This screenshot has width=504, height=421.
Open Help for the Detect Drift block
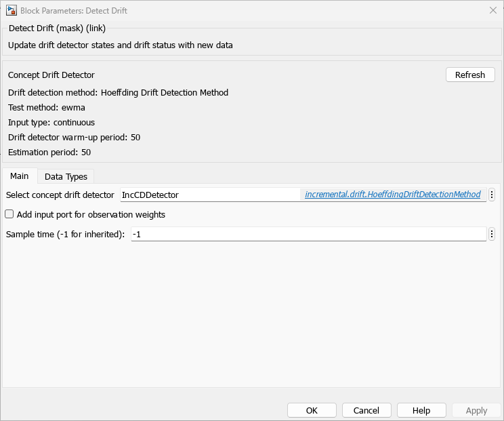pyautogui.click(x=421, y=410)
